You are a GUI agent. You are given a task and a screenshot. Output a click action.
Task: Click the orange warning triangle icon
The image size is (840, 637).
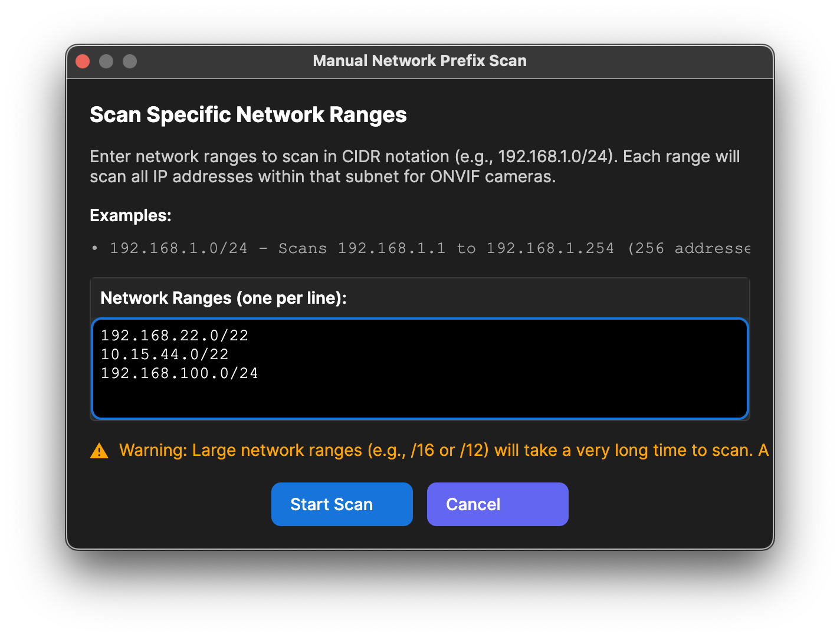coord(99,451)
